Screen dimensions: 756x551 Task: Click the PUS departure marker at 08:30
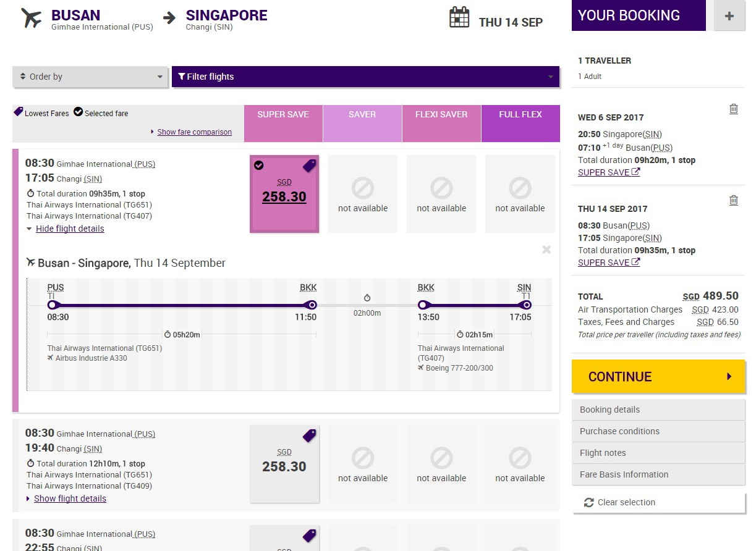click(52, 305)
